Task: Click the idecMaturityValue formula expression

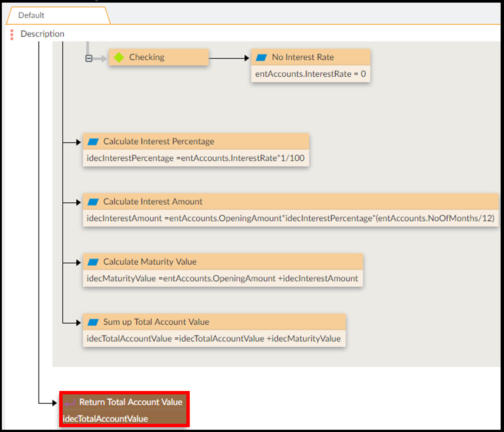Action: coord(222,278)
